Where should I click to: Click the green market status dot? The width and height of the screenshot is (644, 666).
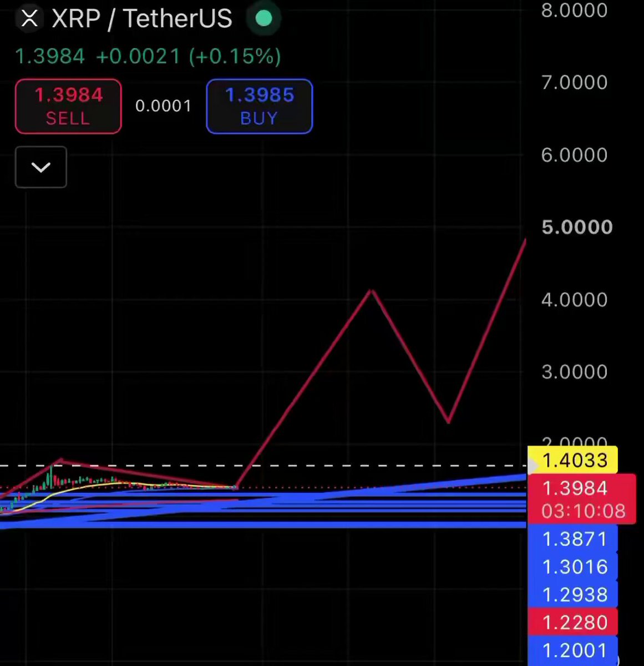coord(264,18)
